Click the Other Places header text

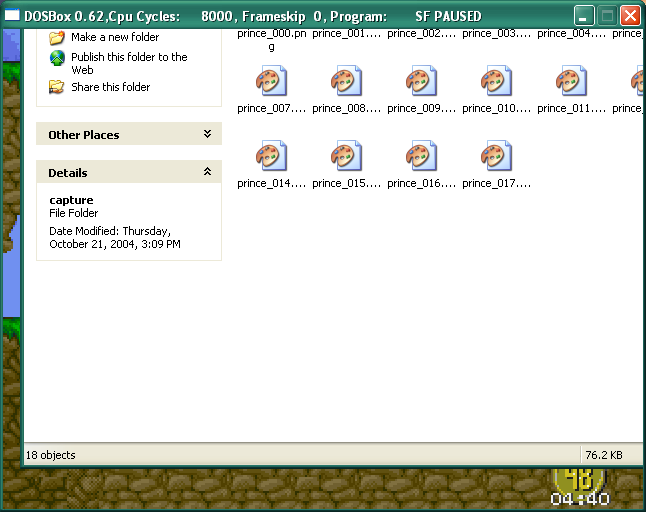pyautogui.click(x=84, y=135)
